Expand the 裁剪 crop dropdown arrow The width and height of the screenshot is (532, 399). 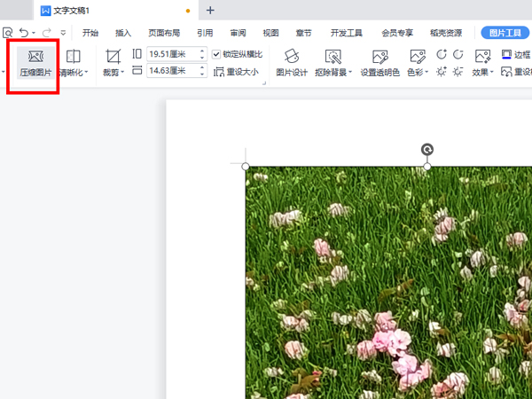[x=122, y=72]
